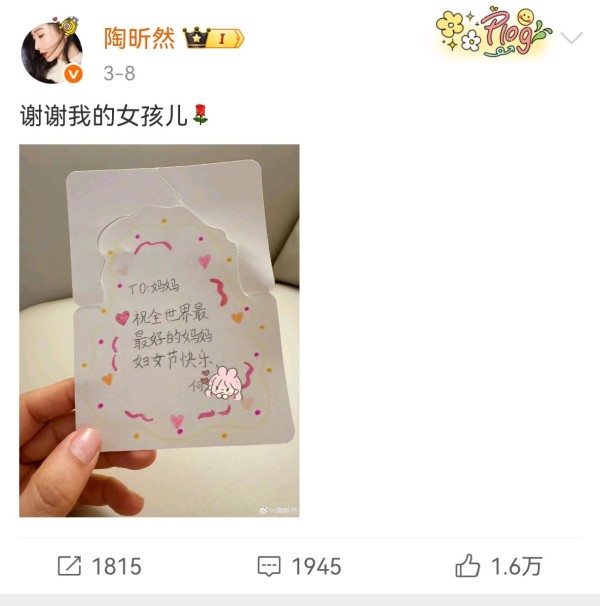Open the profile avatar photo

(52, 52)
